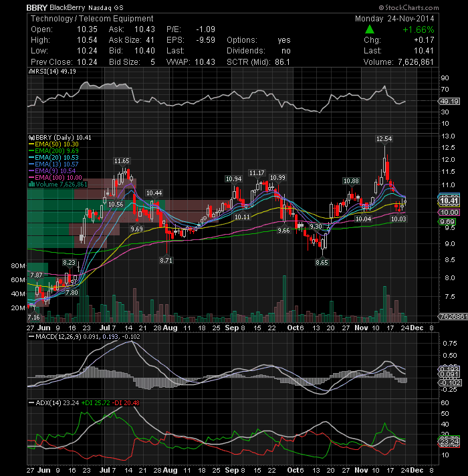Click the Prev Close value
Viewport: 468px width, 476px height.
click(x=87, y=62)
